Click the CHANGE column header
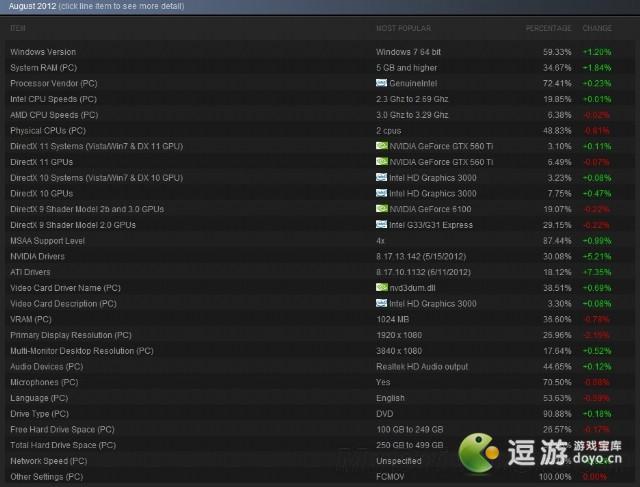 [597, 28]
